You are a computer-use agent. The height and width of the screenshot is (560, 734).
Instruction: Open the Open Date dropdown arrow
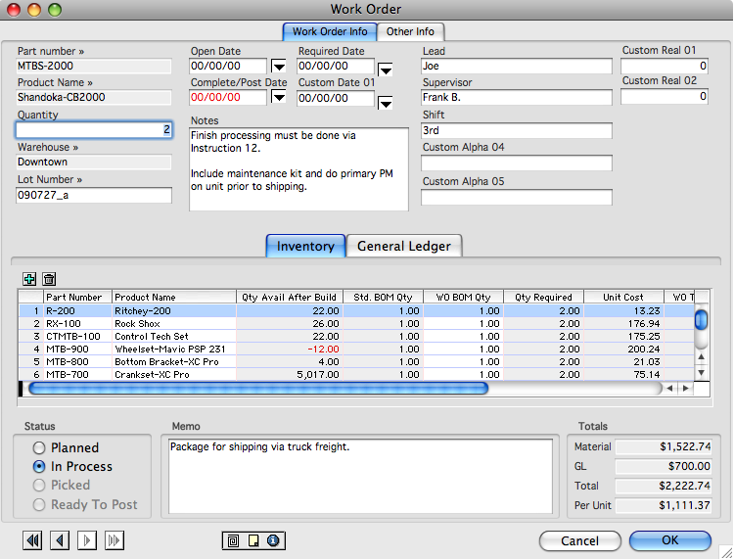[278, 68]
